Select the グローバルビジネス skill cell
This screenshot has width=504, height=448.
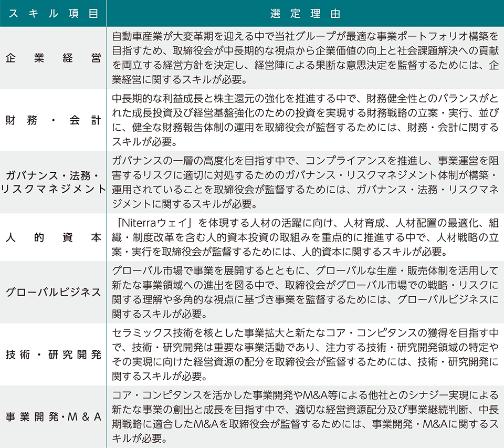click(x=53, y=293)
